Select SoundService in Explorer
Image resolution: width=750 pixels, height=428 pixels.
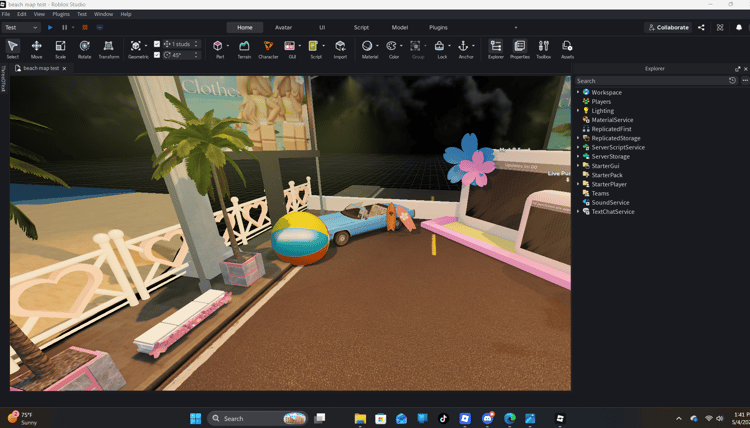click(x=610, y=203)
